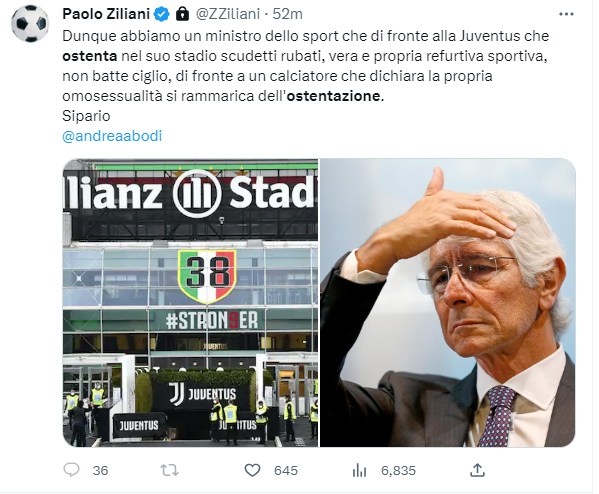Screen dimensions: 599x494
Task: Reply using the speech bubble icon
Action: (x=71, y=470)
